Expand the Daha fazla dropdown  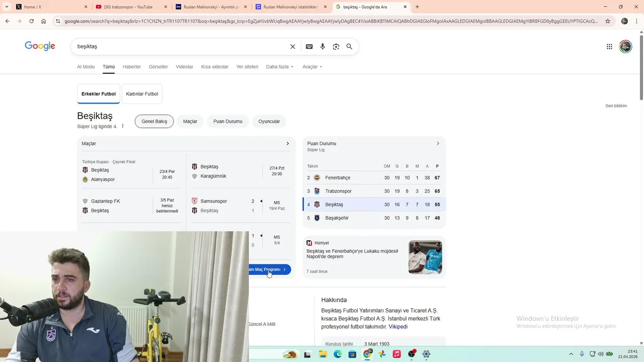[x=280, y=67]
